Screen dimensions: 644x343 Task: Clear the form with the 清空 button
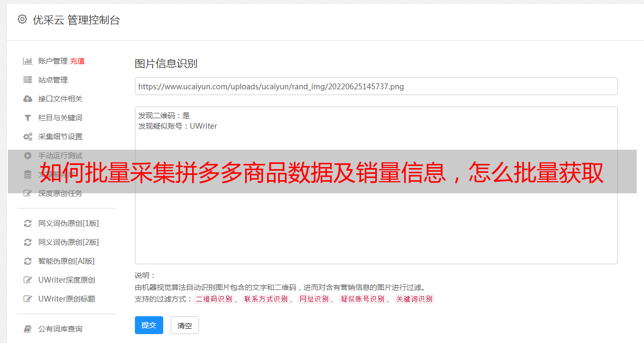(x=185, y=325)
